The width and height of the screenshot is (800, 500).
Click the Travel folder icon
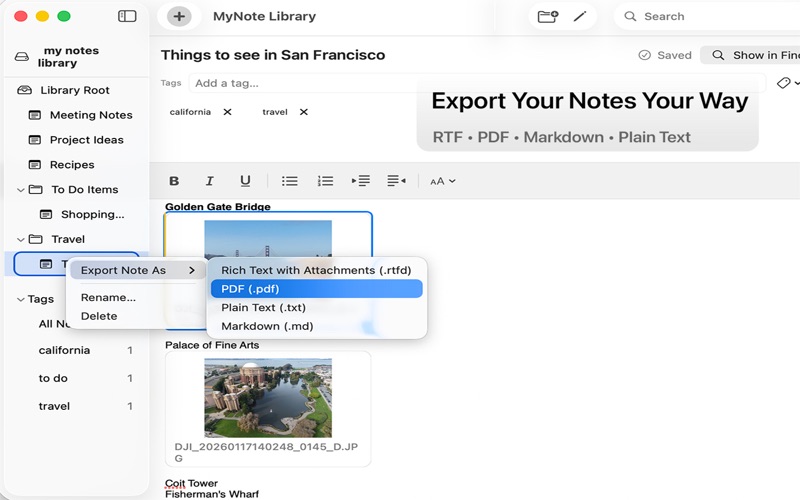[36, 239]
